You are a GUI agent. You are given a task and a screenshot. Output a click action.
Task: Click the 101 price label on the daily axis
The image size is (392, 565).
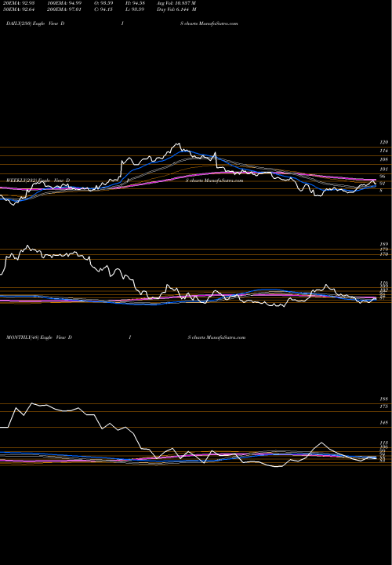pyautogui.click(x=384, y=168)
